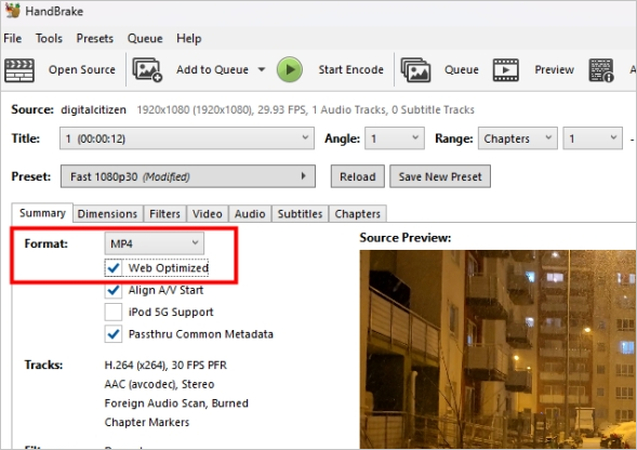The image size is (637, 450).
Task: Click the Preview toolbar label
Action: point(554,70)
